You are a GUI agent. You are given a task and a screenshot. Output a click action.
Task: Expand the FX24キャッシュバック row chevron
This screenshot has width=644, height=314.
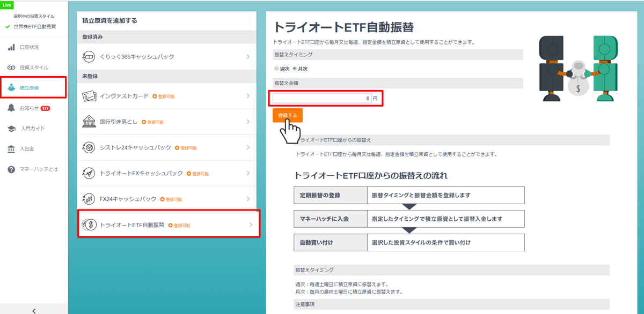(248, 199)
